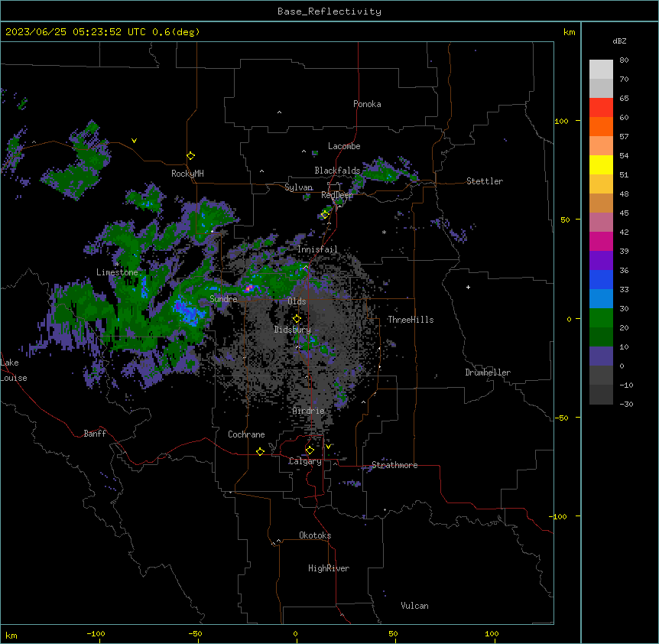Click the Cochrane town label
This screenshot has height=644, width=659.
point(246,434)
